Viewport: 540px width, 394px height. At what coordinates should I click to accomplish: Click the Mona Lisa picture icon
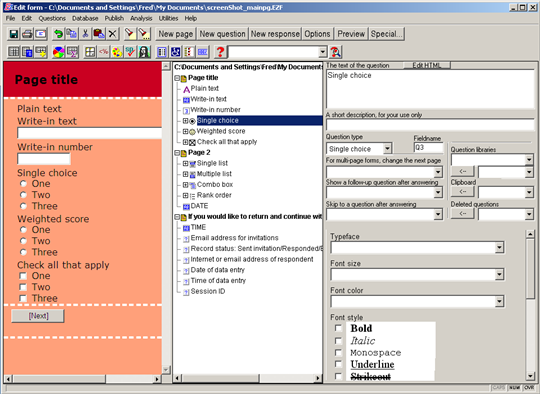tap(144, 52)
